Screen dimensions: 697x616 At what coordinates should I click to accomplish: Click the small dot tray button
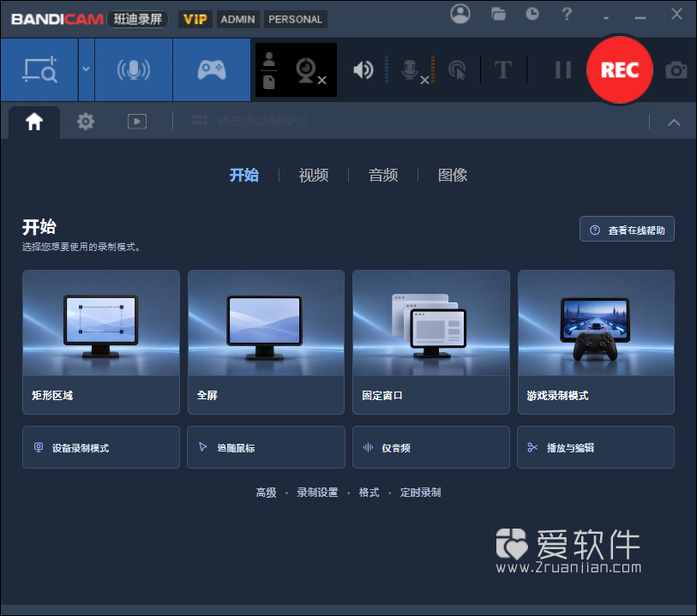pos(606,18)
